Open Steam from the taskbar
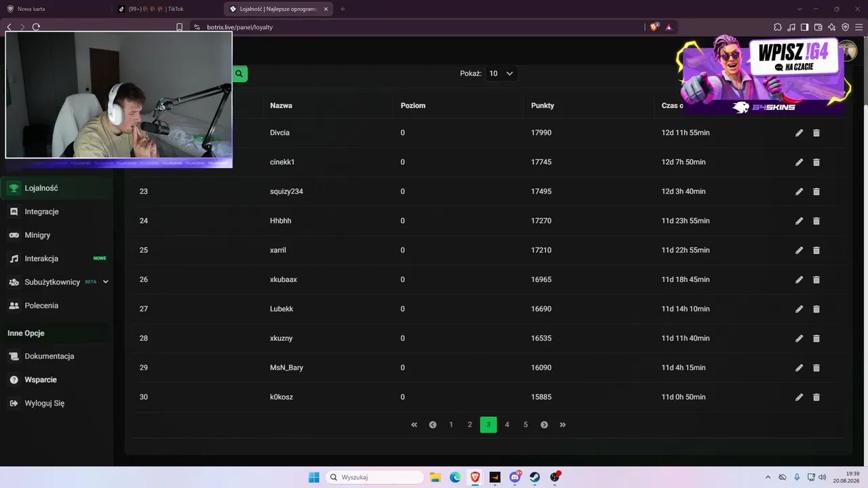868x488 pixels. coord(535,477)
